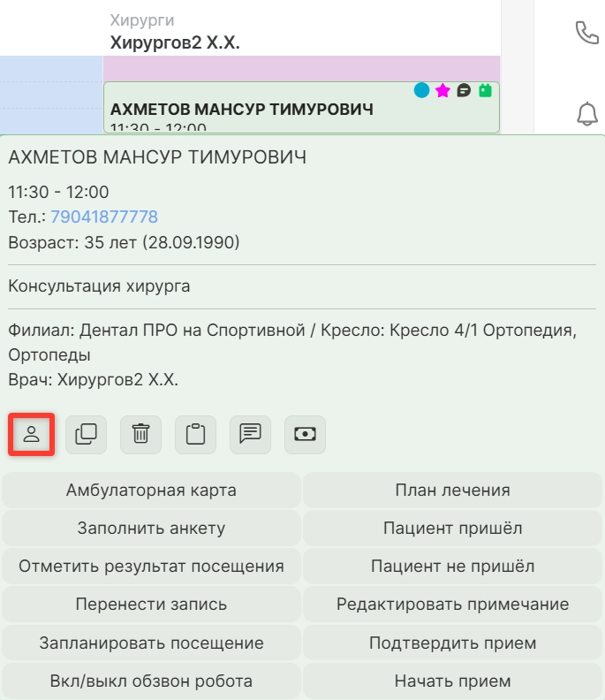Delete appointment with trash icon
Viewport: 605px width, 700px height.
click(x=141, y=434)
